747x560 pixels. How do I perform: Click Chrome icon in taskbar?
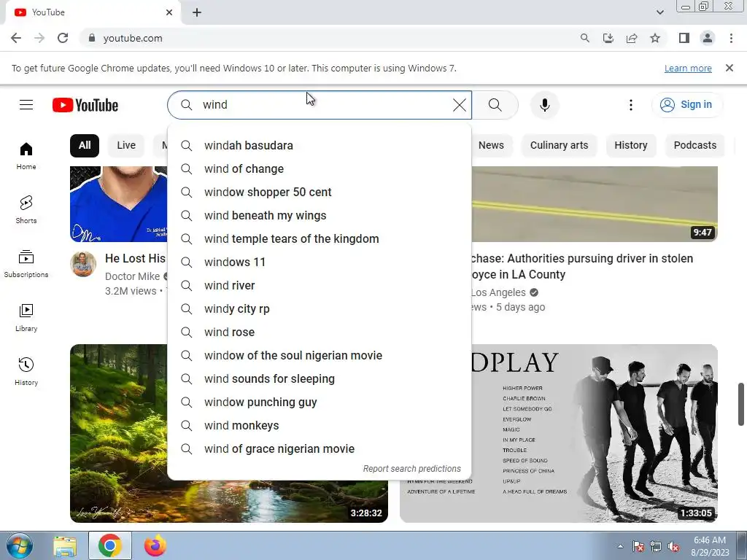pos(110,545)
